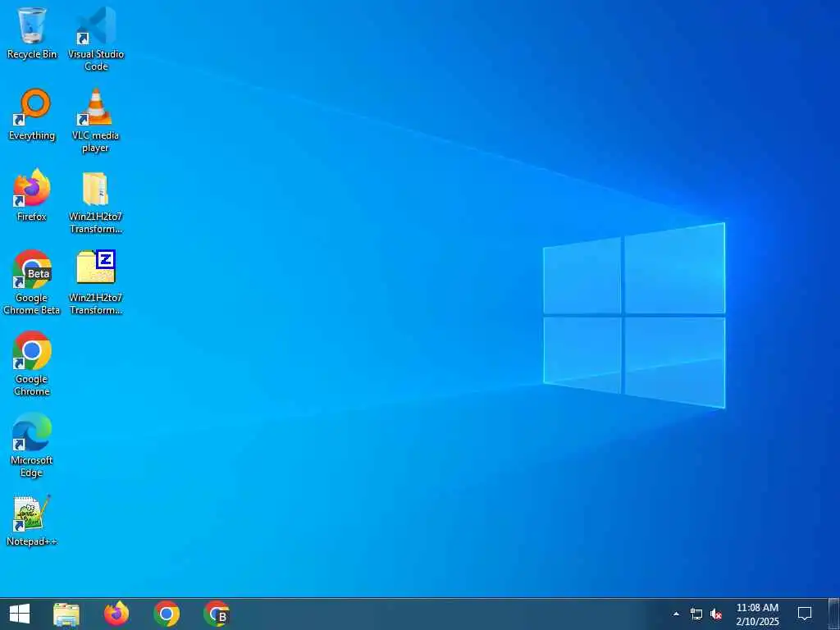Select the Notepad++ desktop shortcut
Screen dimensions: 840x630
click(32, 519)
